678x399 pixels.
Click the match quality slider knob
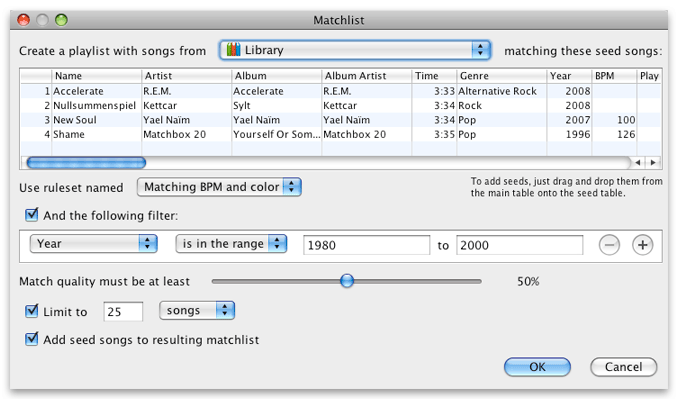pos(346,281)
